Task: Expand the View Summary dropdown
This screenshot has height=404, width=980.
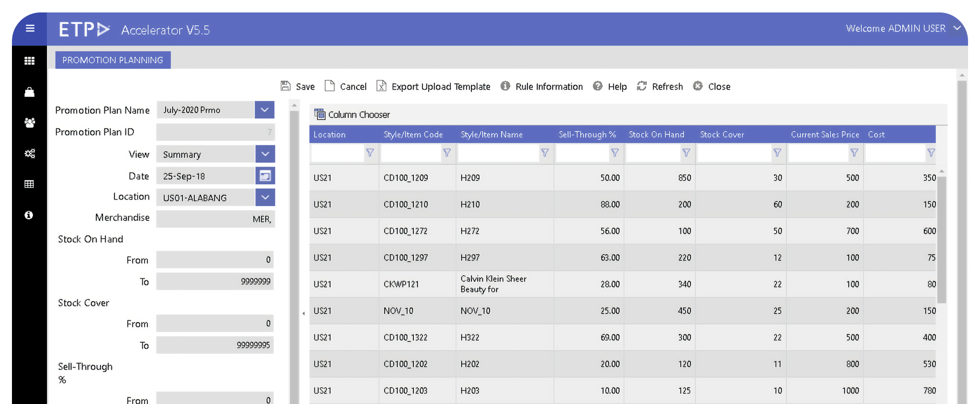Action: point(265,154)
